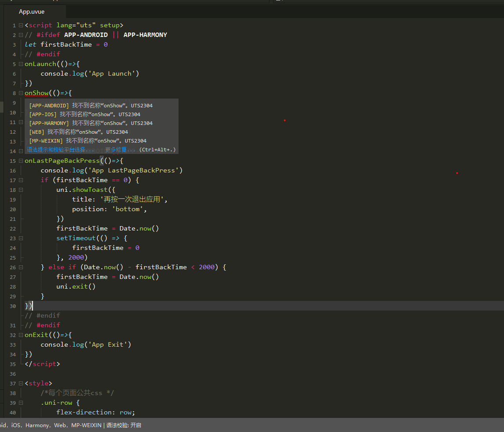Click the 'App Launch' string on line 6
Image resolution: width=504 pixels, height=432 pixels.
[112, 73]
